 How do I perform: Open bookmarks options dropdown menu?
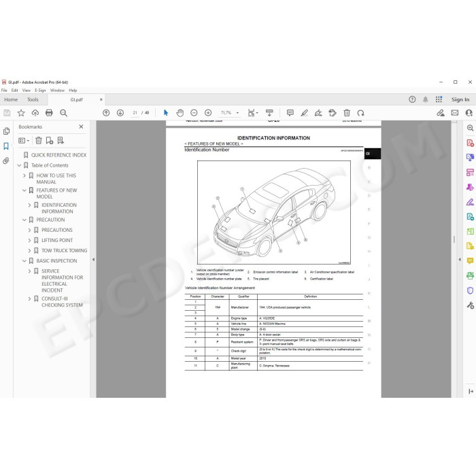(x=24, y=141)
